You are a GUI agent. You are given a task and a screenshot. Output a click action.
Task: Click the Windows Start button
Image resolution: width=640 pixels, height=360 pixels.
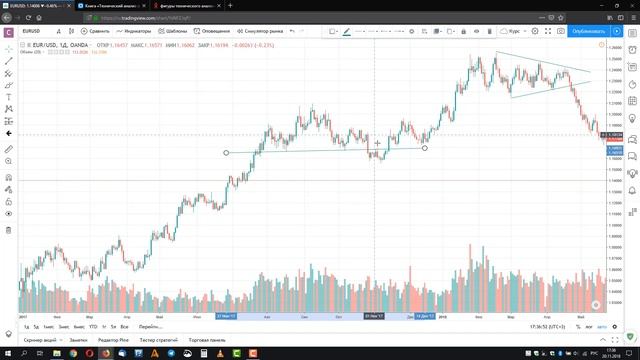7,353
